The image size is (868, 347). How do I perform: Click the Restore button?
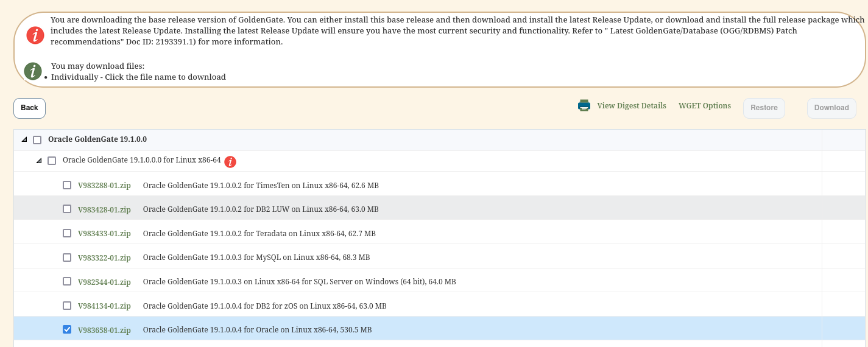pyautogui.click(x=764, y=108)
